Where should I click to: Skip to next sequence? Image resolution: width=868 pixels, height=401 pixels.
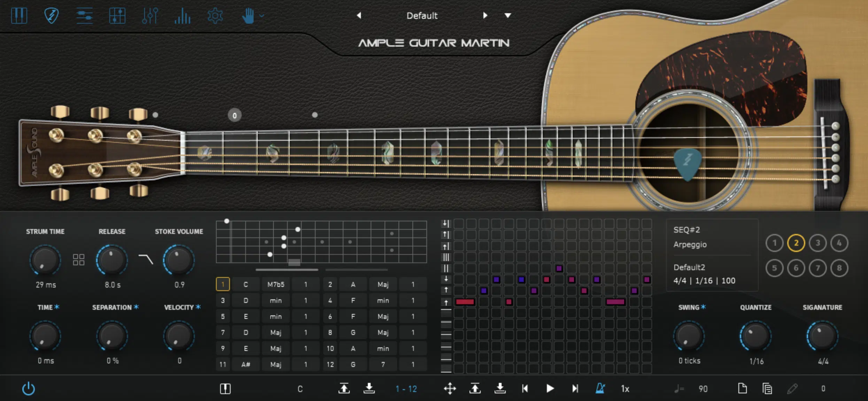point(575,388)
